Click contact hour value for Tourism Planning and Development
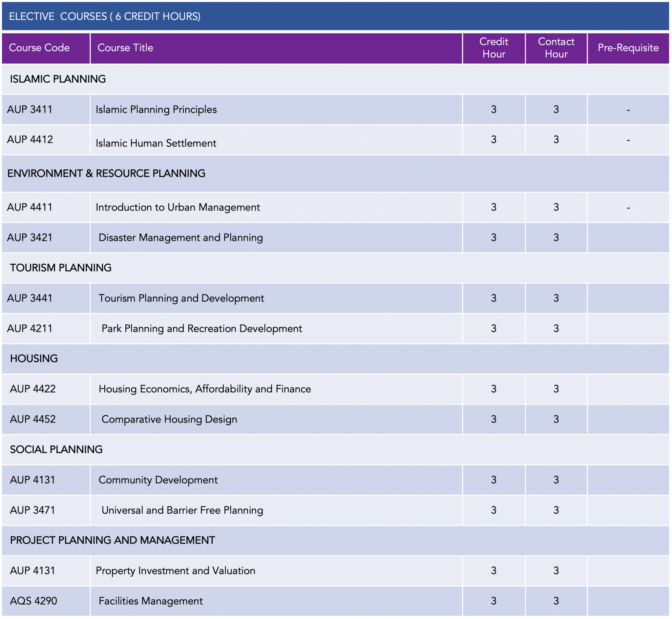 [556, 298]
